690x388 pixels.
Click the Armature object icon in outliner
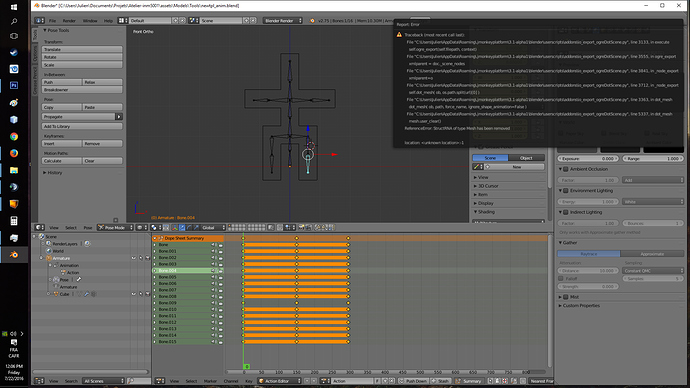coord(49,258)
